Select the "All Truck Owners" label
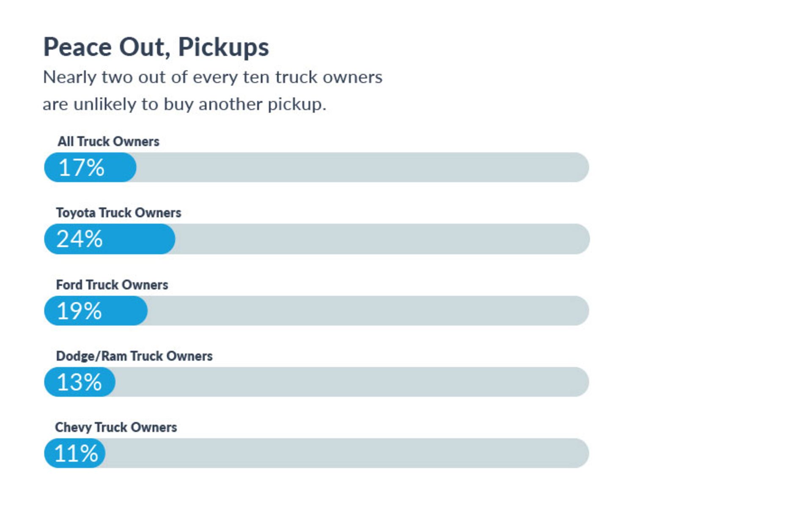This screenshot has width=812, height=514. (x=108, y=141)
